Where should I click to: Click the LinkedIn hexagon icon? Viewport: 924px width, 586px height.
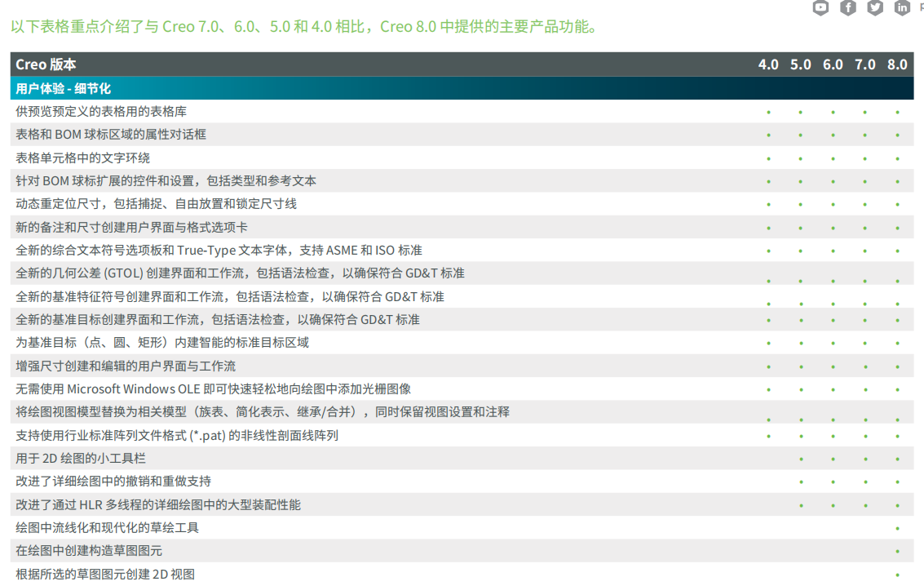tap(902, 7)
